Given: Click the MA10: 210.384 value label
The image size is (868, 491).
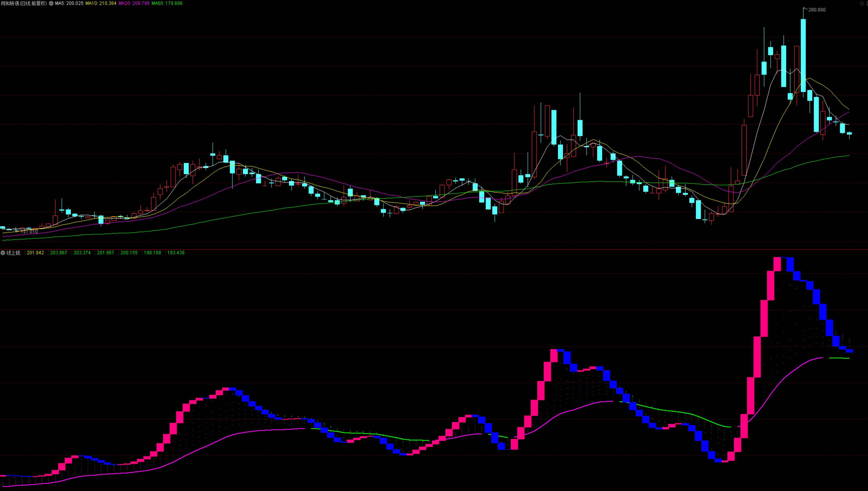Looking at the screenshot, I should [x=101, y=3].
